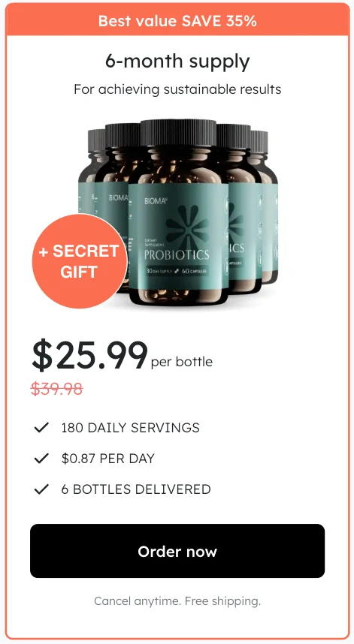Select the front Probiotics bottle image

[x=178, y=212]
